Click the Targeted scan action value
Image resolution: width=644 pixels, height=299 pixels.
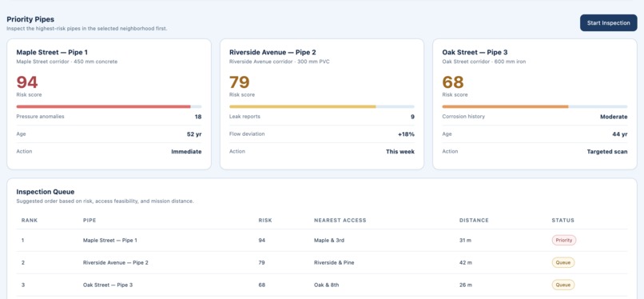[x=607, y=152]
